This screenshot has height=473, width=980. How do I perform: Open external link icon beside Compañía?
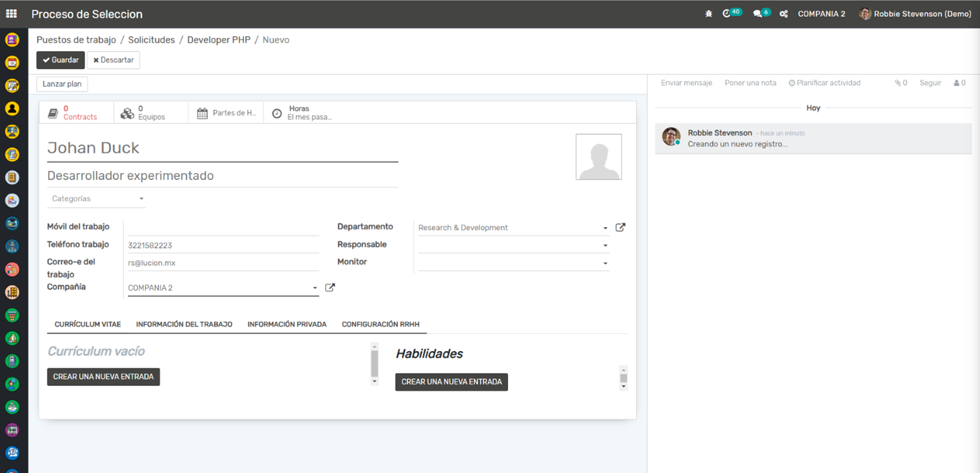coord(330,288)
